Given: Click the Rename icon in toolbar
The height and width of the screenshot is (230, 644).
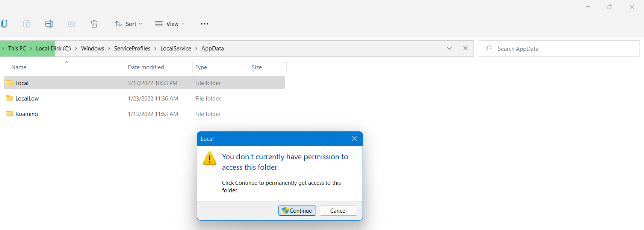Looking at the screenshot, I should (49, 24).
